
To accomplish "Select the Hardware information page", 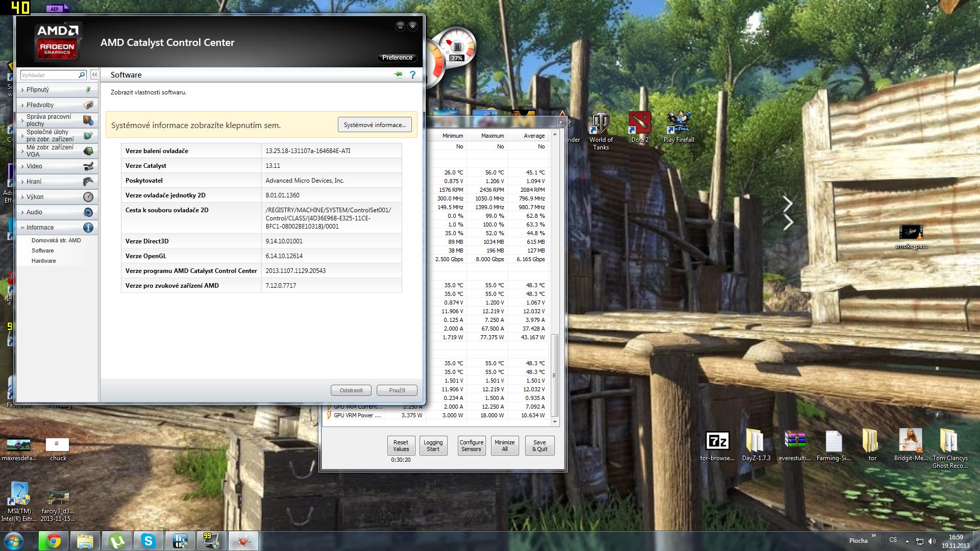I will 43,261.
